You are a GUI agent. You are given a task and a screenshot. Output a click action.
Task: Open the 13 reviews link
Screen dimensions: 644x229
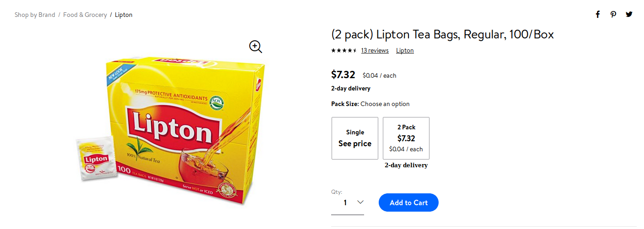click(375, 50)
